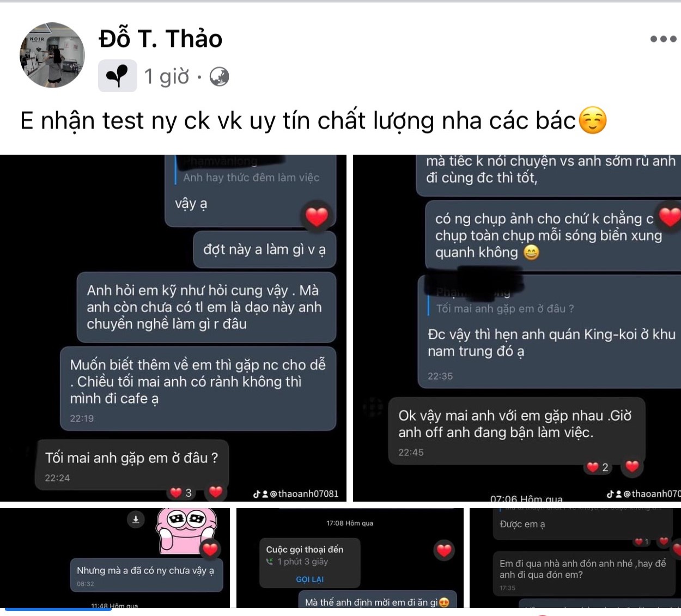
Task: Open the '1 giờ' post timestamp
Action: coord(167,77)
